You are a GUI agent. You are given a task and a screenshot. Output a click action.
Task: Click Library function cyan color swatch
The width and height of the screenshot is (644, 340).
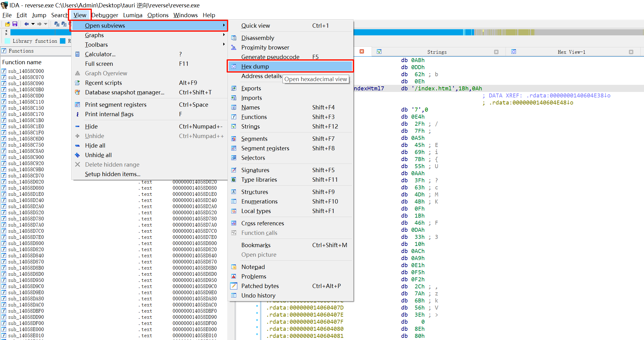click(7, 41)
